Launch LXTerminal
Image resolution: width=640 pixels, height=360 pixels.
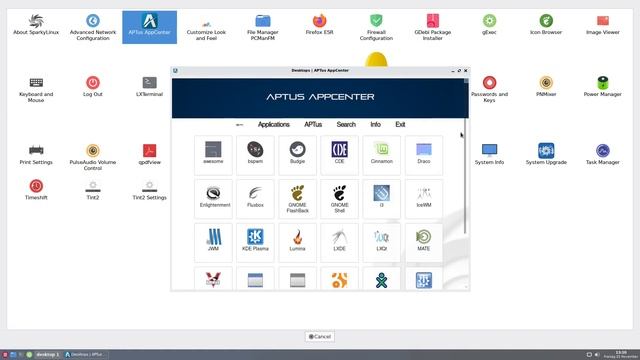(x=149, y=87)
